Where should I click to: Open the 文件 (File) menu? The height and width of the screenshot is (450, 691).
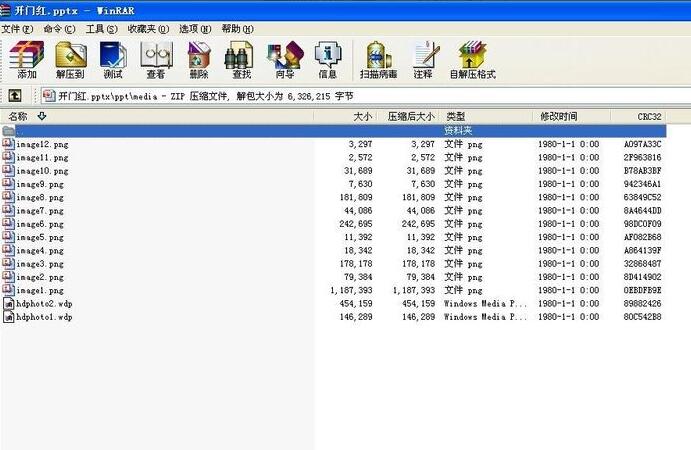[x=17, y=29]
